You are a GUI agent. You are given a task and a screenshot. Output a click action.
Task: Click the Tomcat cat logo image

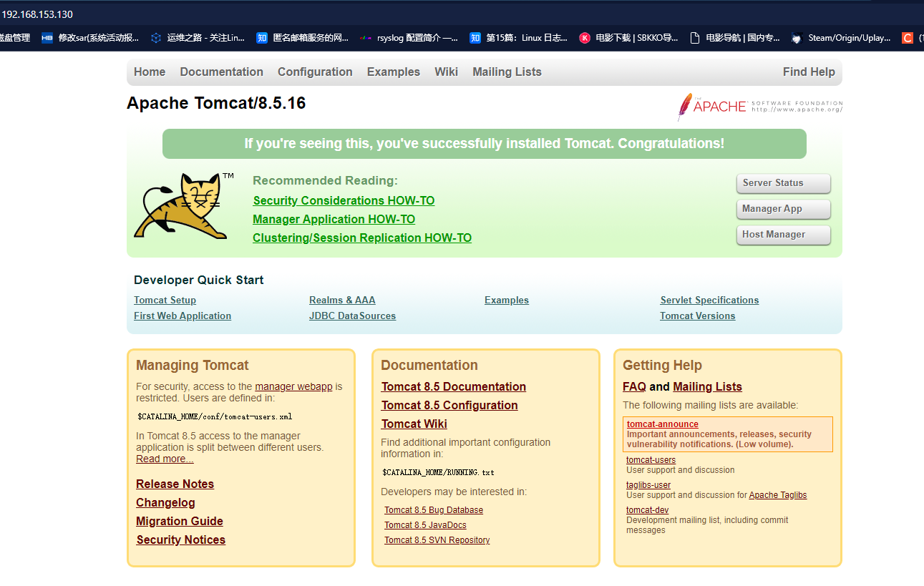(184, 206)
